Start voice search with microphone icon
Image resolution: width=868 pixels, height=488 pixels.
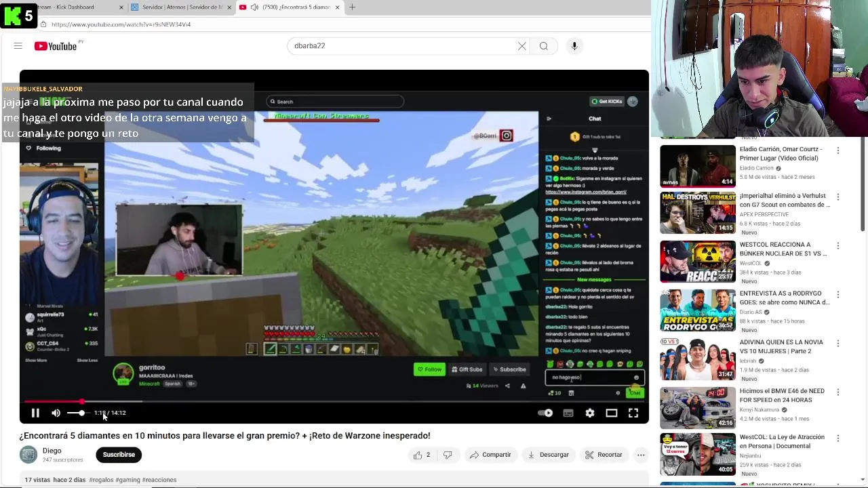[574, 46]
